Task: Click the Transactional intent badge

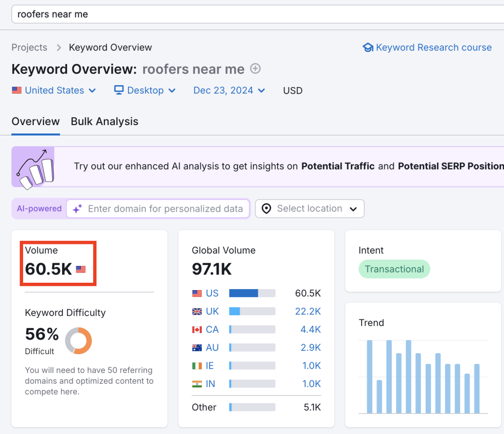Action: point(394,269)
